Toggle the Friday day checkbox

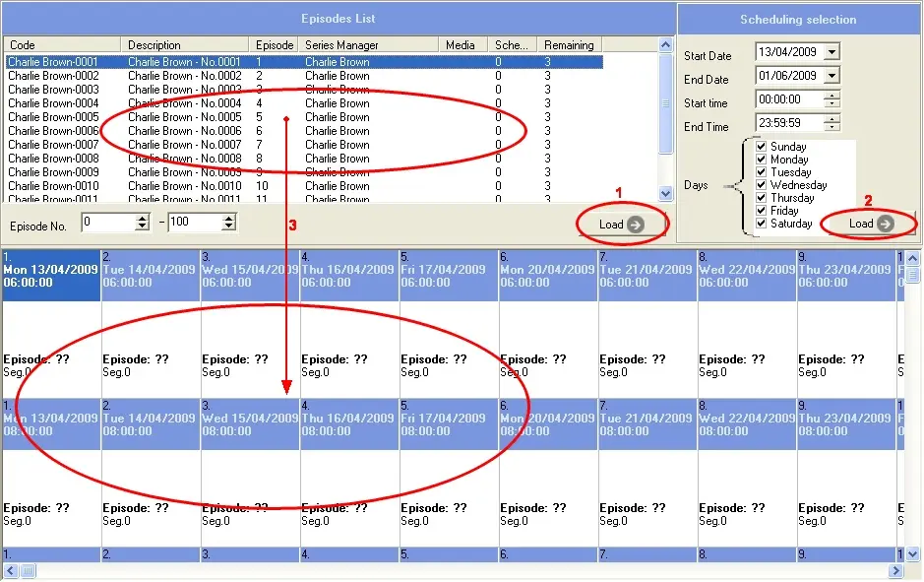click(x=761, y=211)
